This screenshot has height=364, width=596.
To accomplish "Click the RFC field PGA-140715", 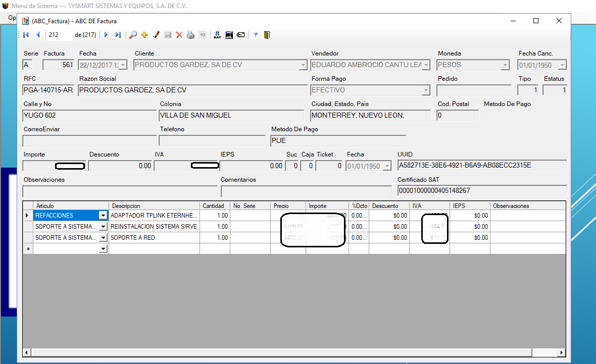I will point(48,90).
